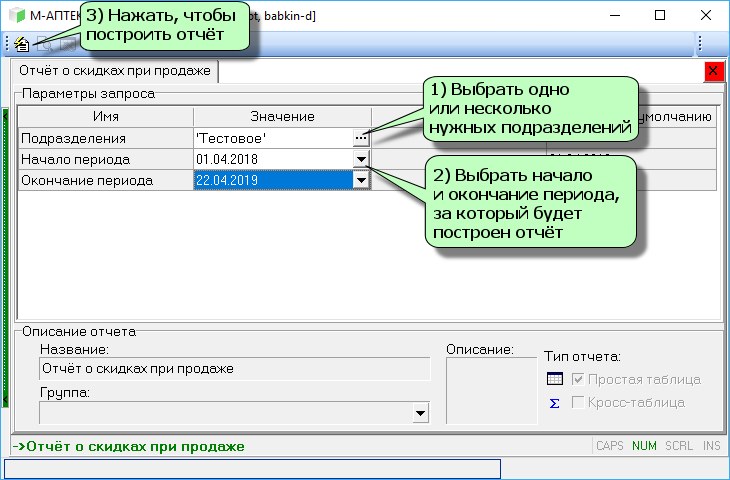730x480 pixels.
Task: Click the Параметры запроса group label
Action: 88,94
